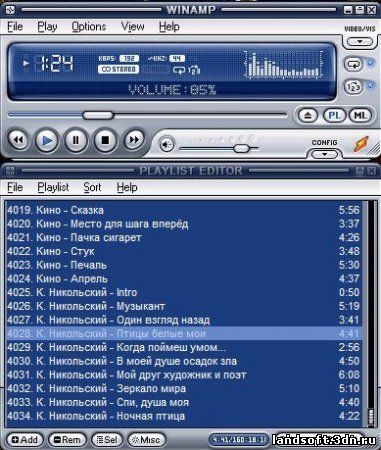Click the Eject open file button
The width and height of the screenshot is (381, 450).
[308, 116]
